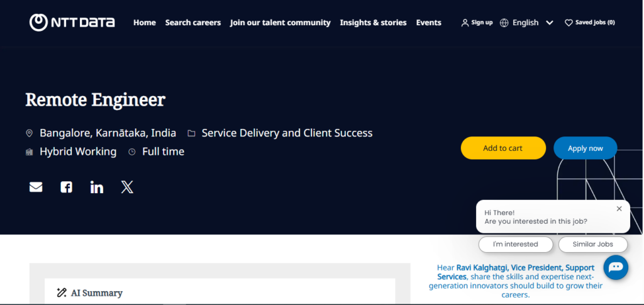
Task: Go to Search careers
Action: [193, 23]
